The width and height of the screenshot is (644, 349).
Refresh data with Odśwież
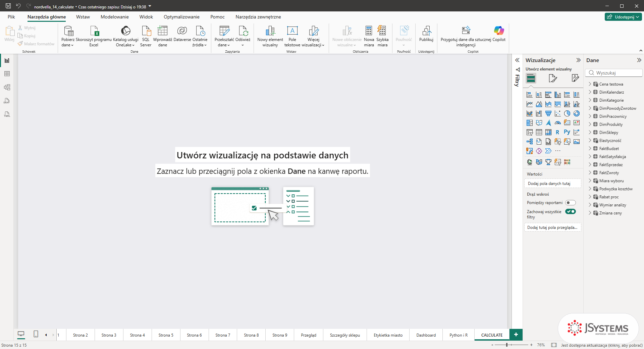243,36
